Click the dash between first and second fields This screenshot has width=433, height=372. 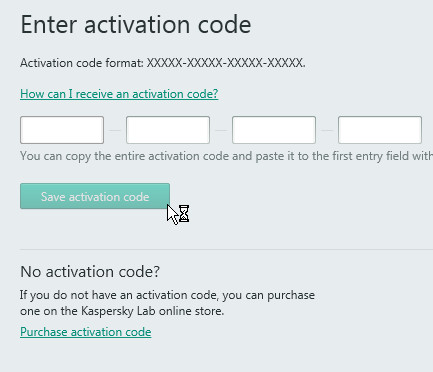115,130
